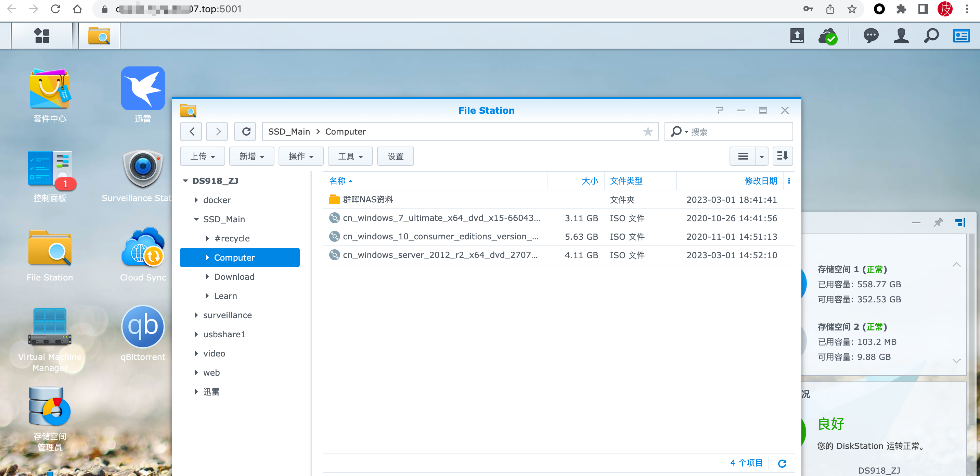980x476 pixels.
Task: Open the notifications speech bubble icon
Action: click(x=871, y=36)
